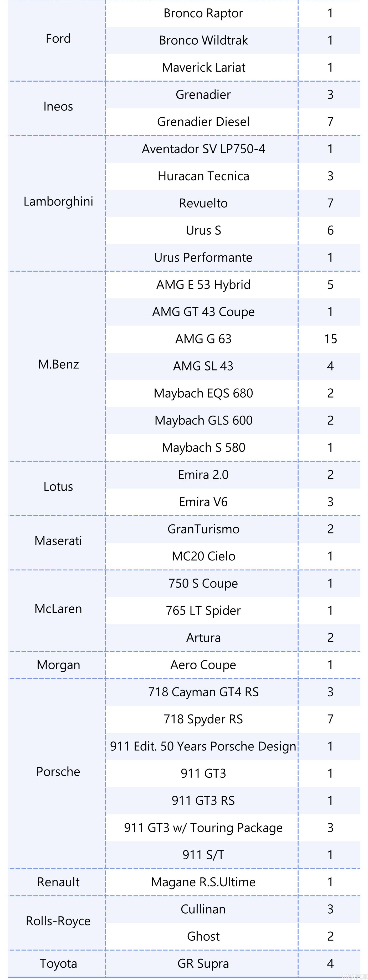
Task: Click the Ford brand cell
Action: [x=58, y=39]
